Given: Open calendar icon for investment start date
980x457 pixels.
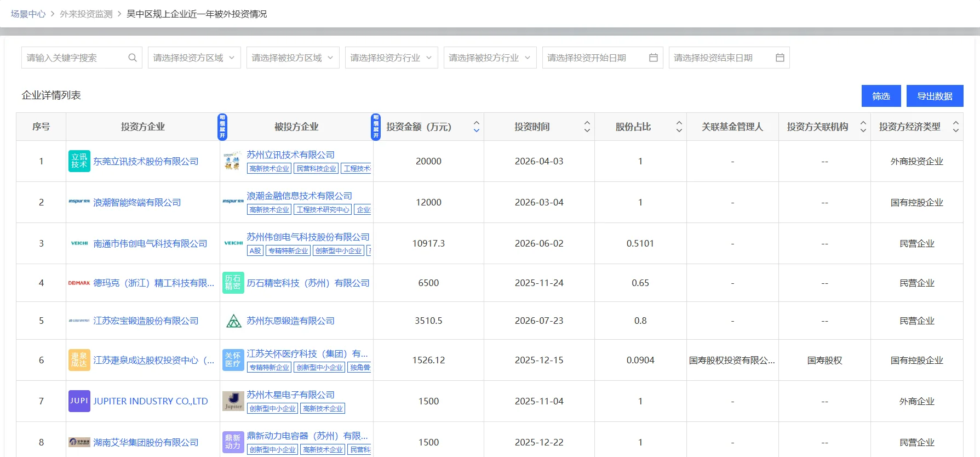Looking at the screenshot, I should pyautogui.click(x=654, y=58).
